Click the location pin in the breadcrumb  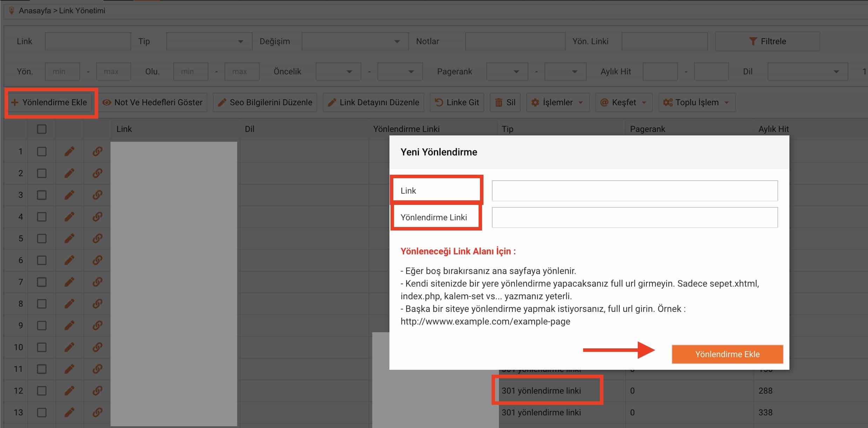coord(12,10)
